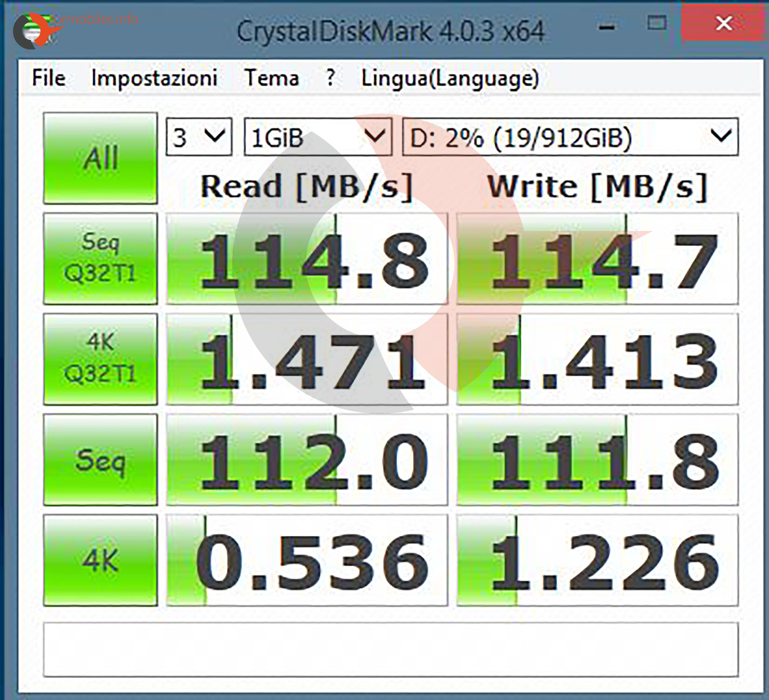769x700 pixels.
Task: Click the empty comment field at bottom
Action: [391, 649]
